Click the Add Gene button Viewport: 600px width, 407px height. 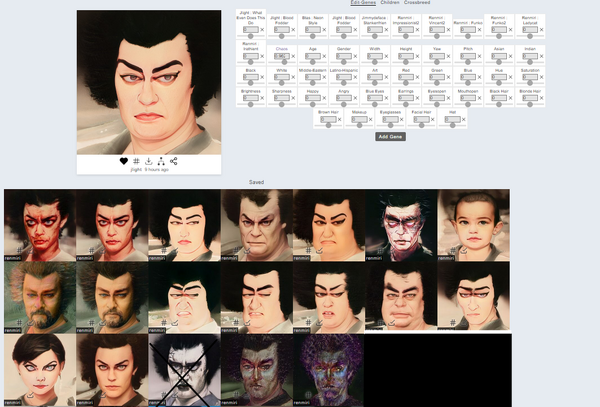coord(390,137)
